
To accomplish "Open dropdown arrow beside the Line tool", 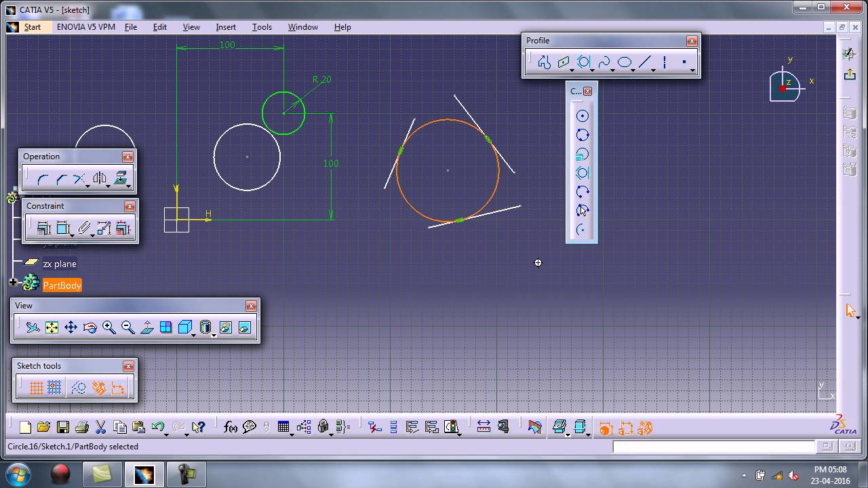I will 654,70.
